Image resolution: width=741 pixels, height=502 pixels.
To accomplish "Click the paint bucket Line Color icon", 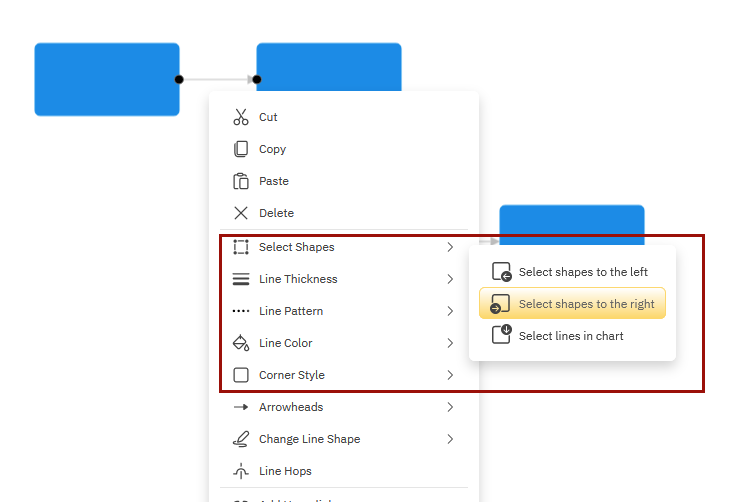I will [240, 343].
